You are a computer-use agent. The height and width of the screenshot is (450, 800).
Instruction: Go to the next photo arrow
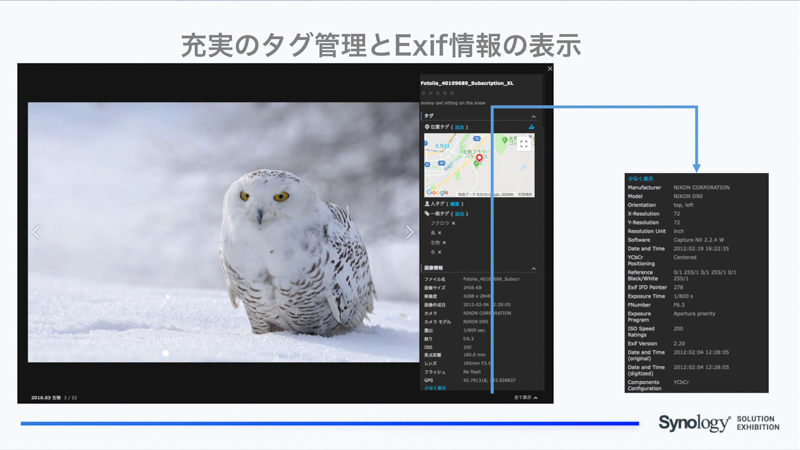point(409,232)
